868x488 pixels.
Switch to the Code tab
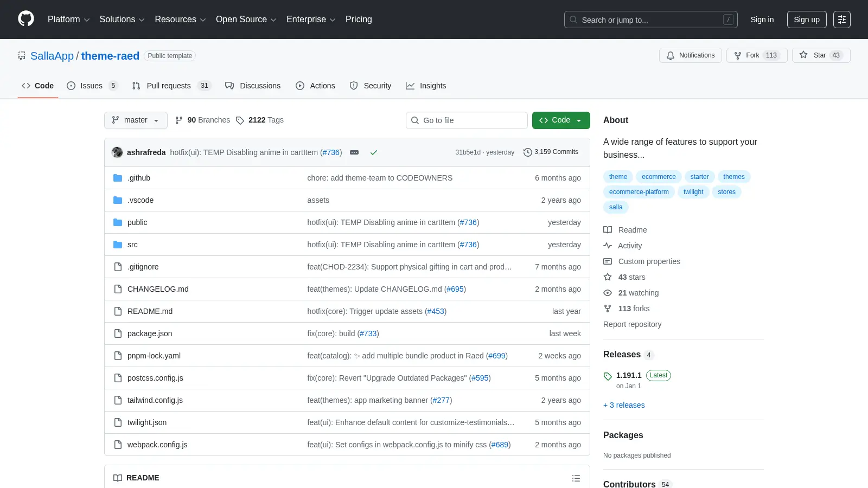click(37, 86)
